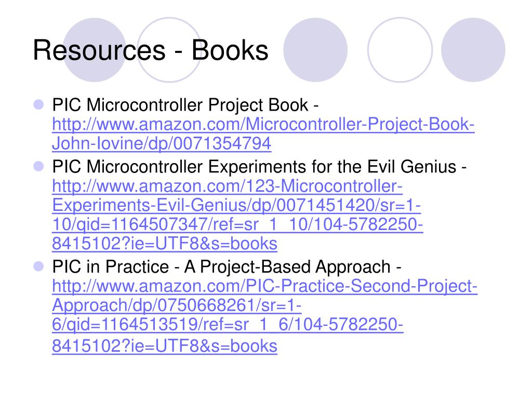Open the link line 'amazon.com/Microcontroller-Project-Book-'

pyautogui.click(x=263, y=124)
